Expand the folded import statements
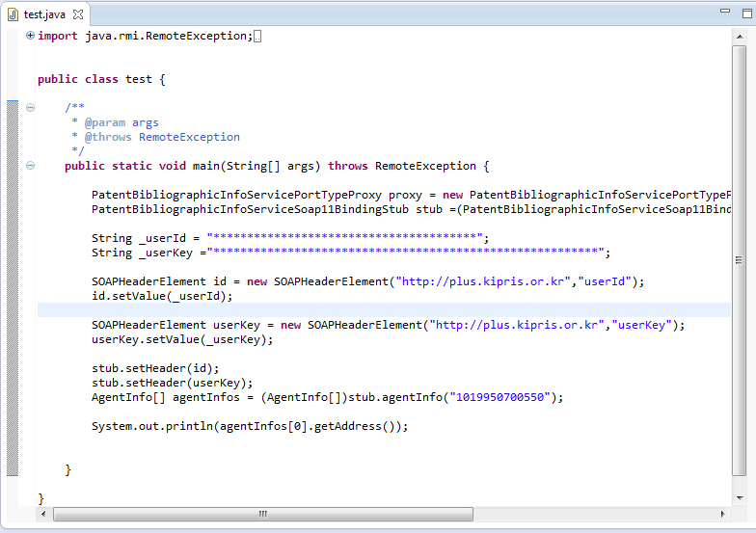This screenshot has width=756, height=533. (30, 36)
